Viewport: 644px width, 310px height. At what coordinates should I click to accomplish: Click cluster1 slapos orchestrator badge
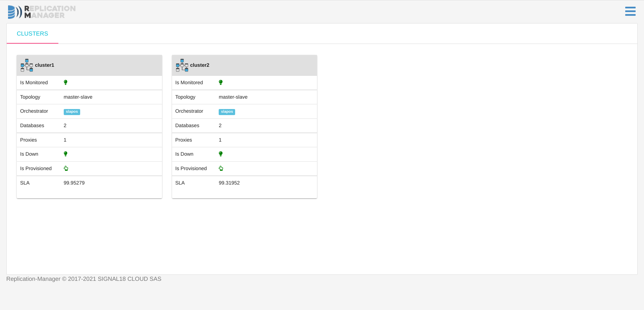72,112
